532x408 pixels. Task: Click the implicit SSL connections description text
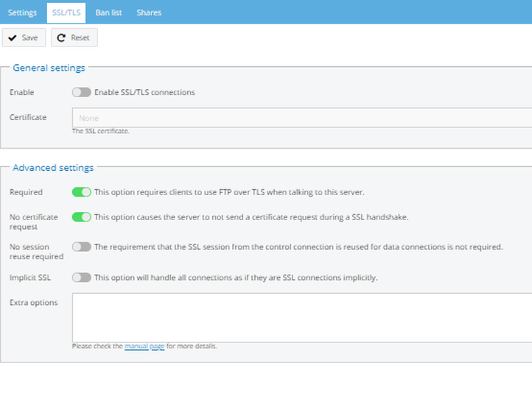[236, 278]
